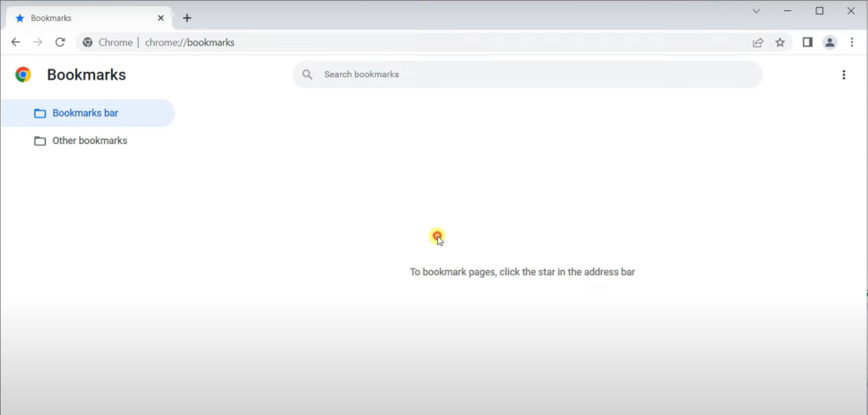Open a new tab with plus button
This screenshot has width=868, height=415.
187,18
